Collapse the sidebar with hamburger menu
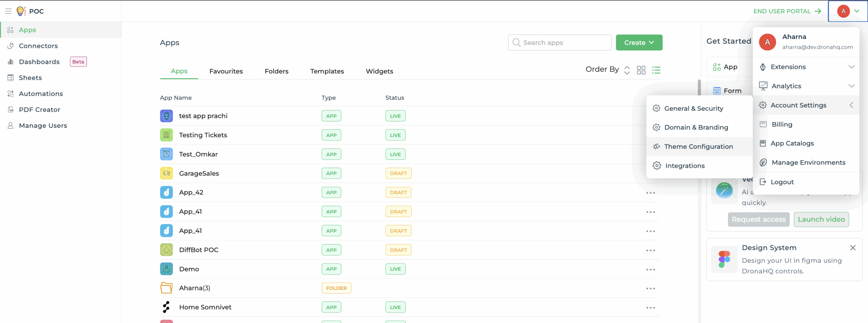Viewport: 868px width, 323px height. pyautogui.click(x=8, y=11)
